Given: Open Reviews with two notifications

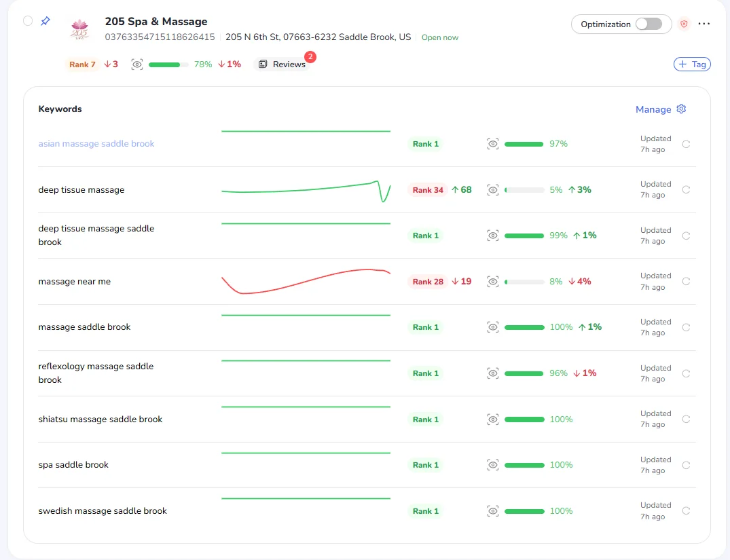Looking at the screenshot, I should [282, 64].
